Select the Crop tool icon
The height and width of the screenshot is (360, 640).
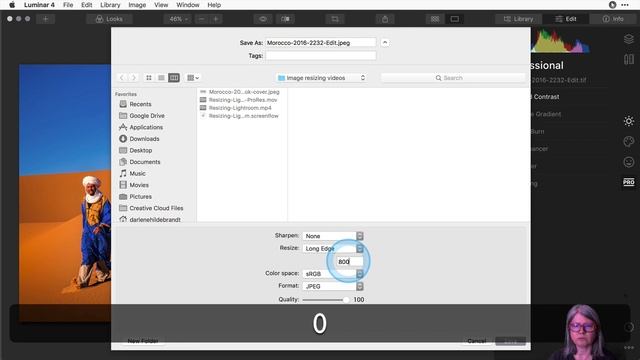pos(335,19)
